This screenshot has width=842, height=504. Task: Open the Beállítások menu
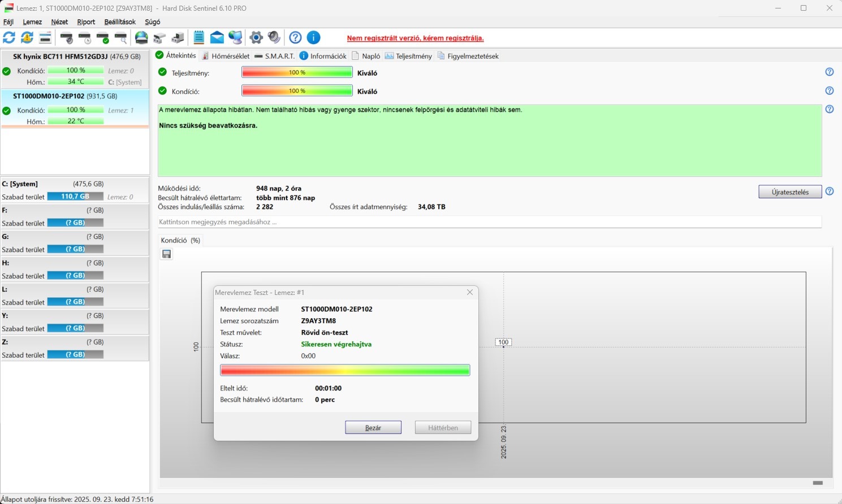120,22
